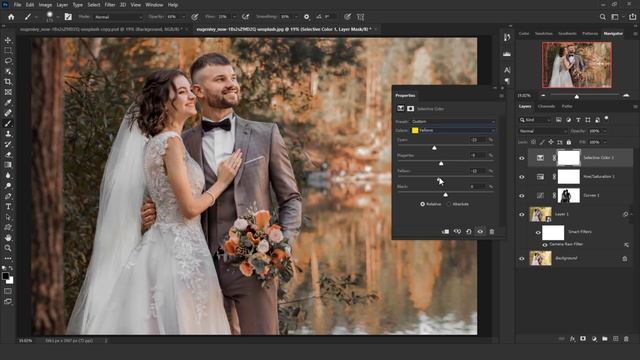Open the search icon at top right
Screen dimensions: 640x360
(602, 17)
